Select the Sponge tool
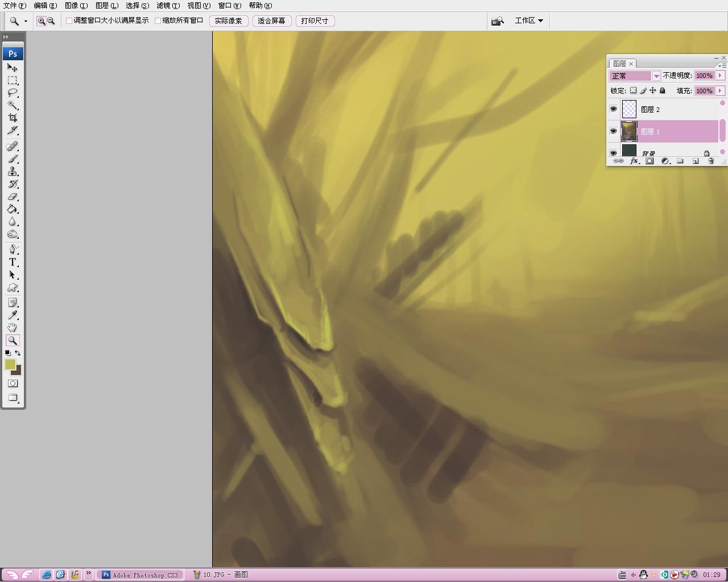728x582 pixels. click(13, 234)
